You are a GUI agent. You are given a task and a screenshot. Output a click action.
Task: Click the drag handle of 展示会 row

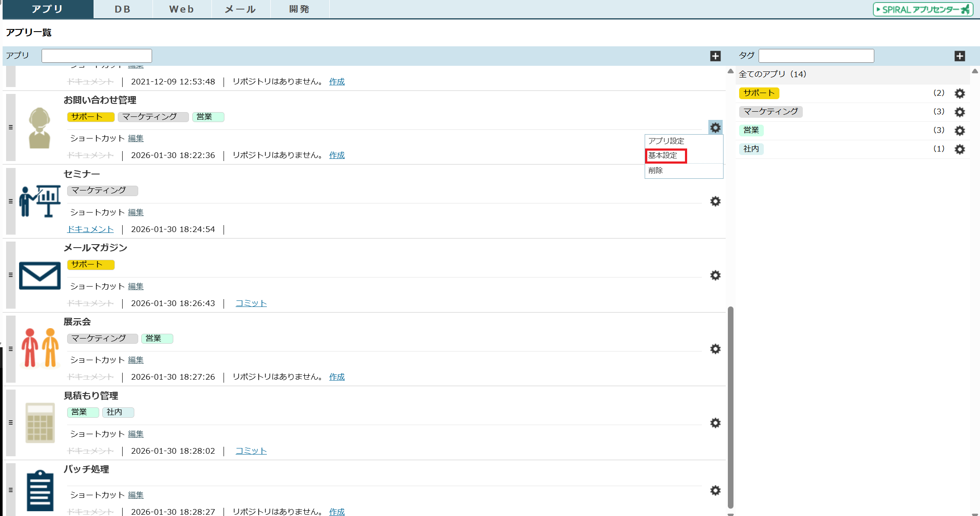(x=11, y=349)
